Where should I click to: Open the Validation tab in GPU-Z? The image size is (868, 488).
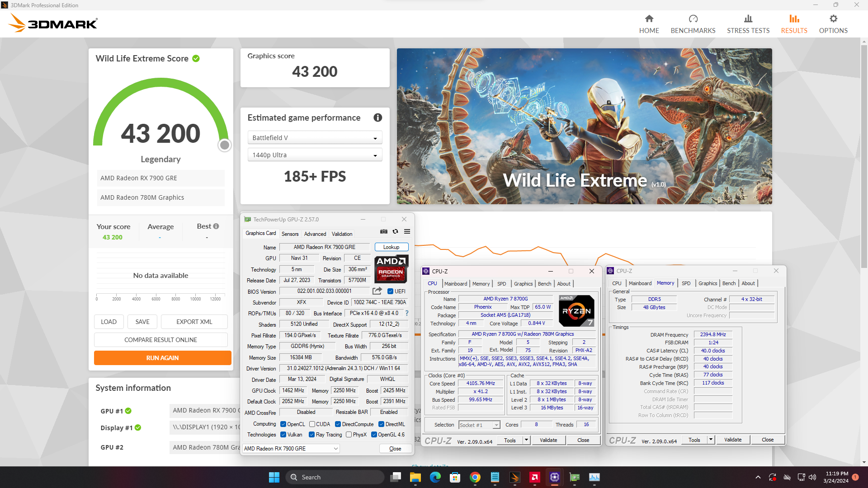click(x=342, y=234)
